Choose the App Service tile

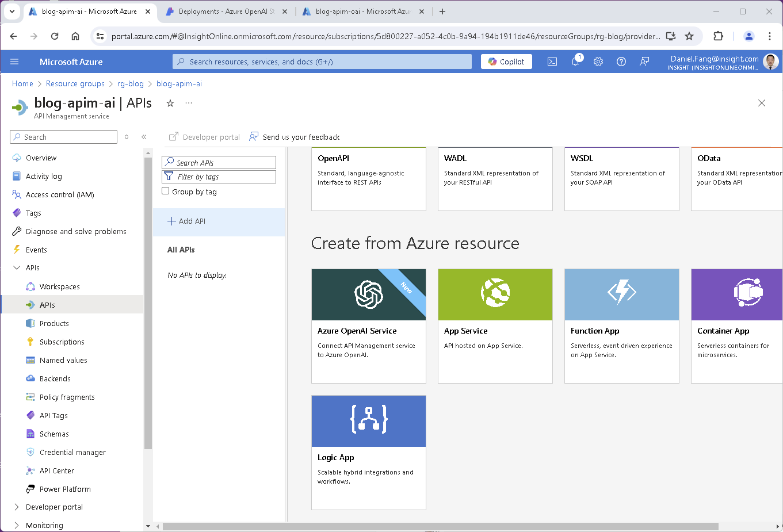coord(495,326)
